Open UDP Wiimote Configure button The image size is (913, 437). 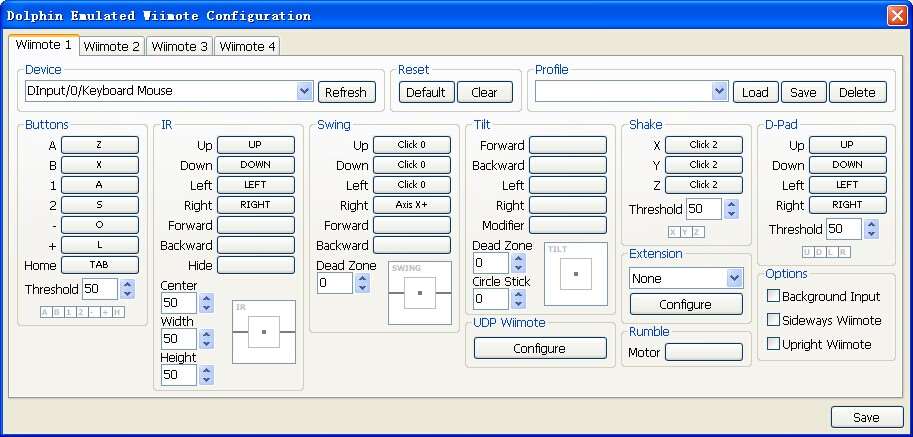click(540, 349)
